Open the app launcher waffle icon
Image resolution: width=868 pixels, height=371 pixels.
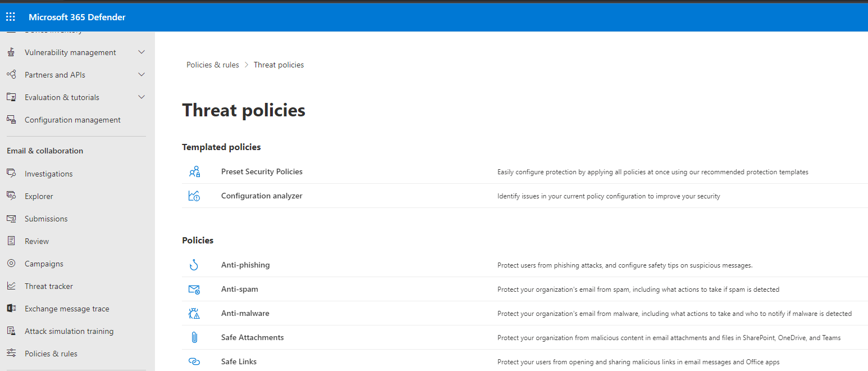click(11, 17)
